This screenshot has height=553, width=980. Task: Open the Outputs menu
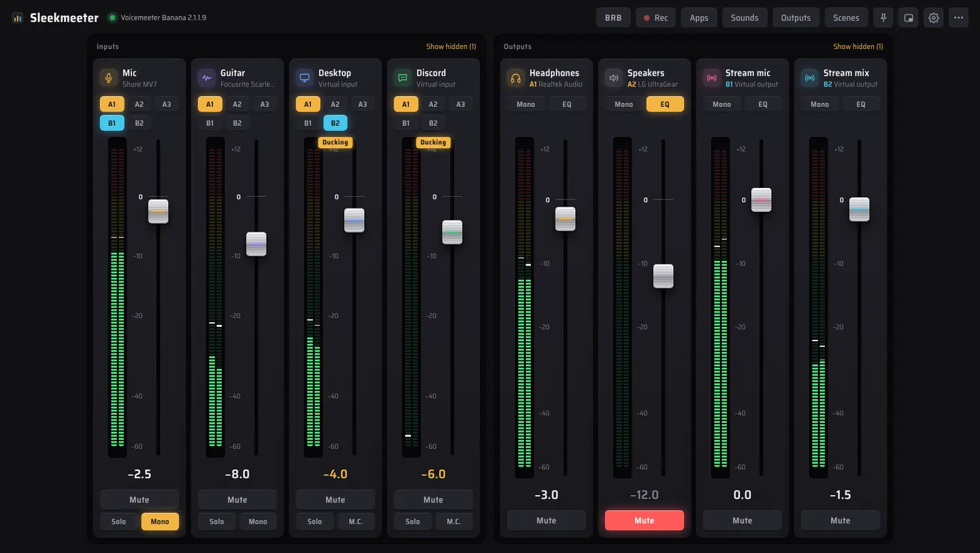(x=796, y=18)
